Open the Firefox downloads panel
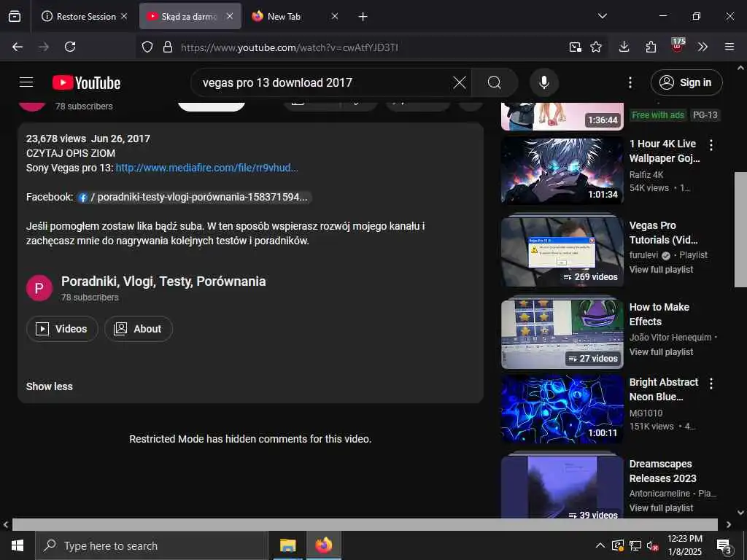 624,47
